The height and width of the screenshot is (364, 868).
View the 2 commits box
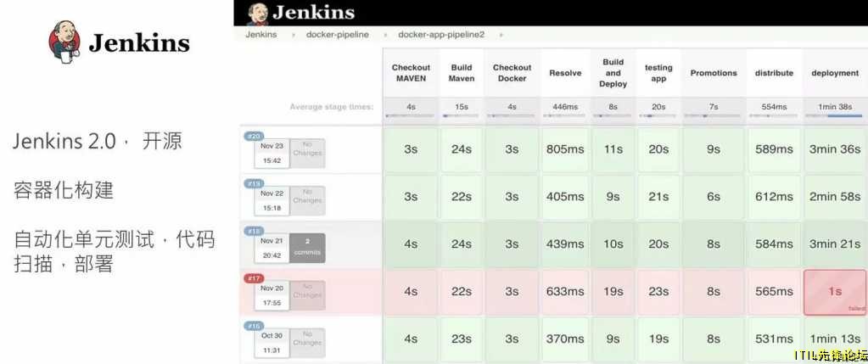pyautogui.click(x=307, y=249)
